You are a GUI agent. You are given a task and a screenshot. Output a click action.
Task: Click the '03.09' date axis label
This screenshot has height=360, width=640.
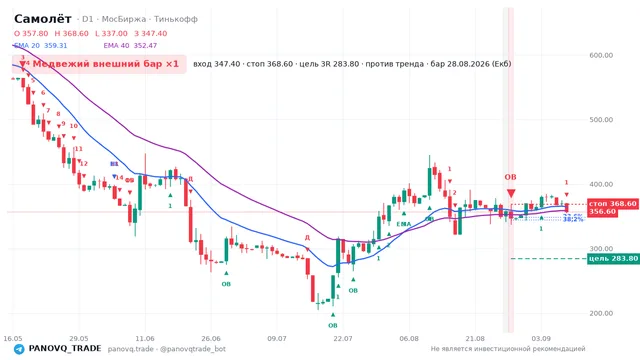coord(541,338)
